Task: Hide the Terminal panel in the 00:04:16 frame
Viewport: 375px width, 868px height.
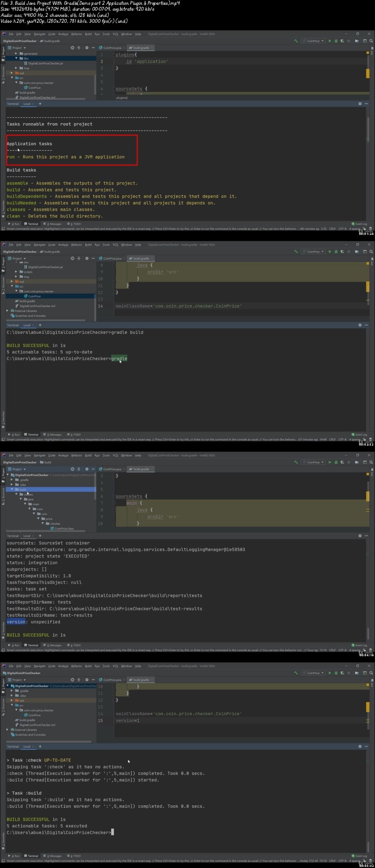Action: click(366, 536)
